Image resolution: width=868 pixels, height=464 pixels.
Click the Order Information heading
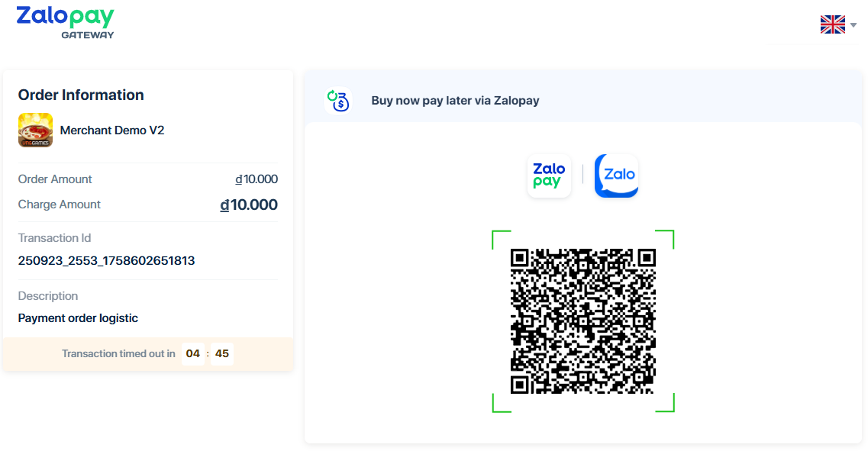[x=81, y=95]
